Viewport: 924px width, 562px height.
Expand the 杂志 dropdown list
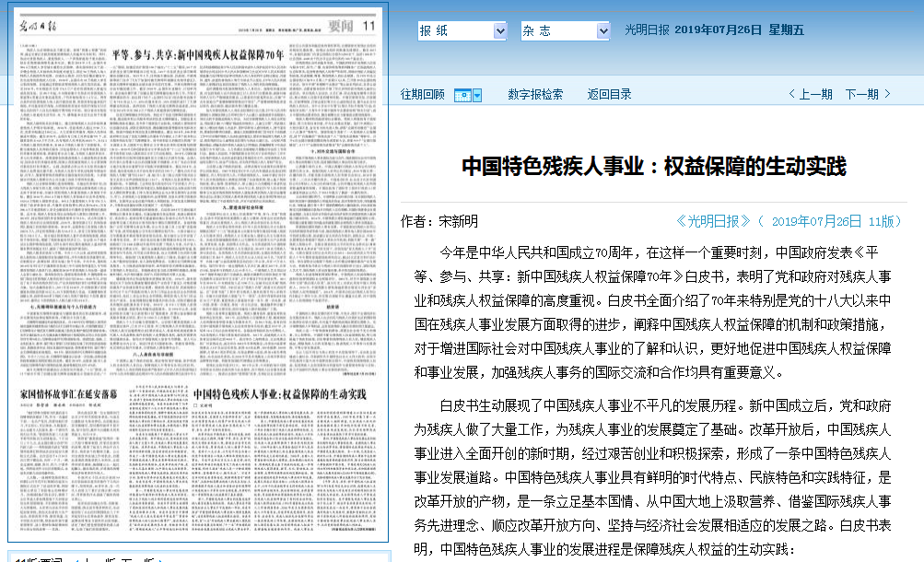(x=602, y=31)
